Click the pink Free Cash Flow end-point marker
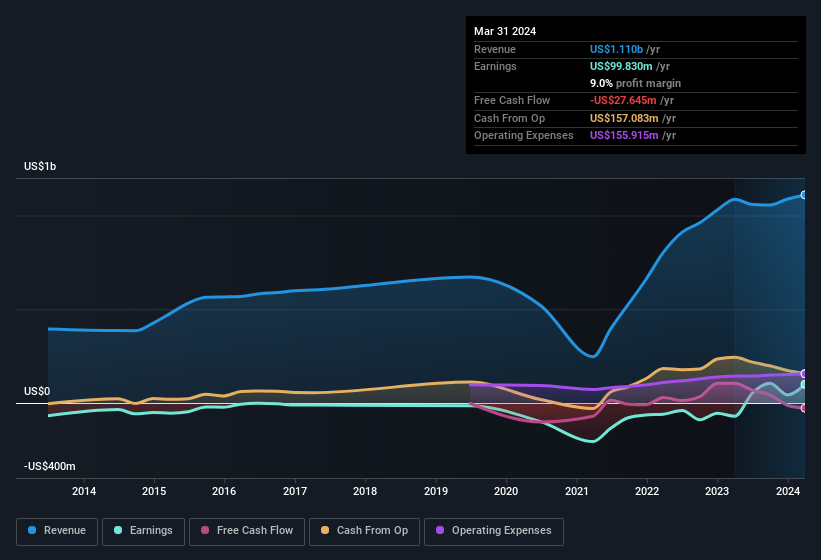Screen dimensions: 821x560 click(x=804, y=407)
